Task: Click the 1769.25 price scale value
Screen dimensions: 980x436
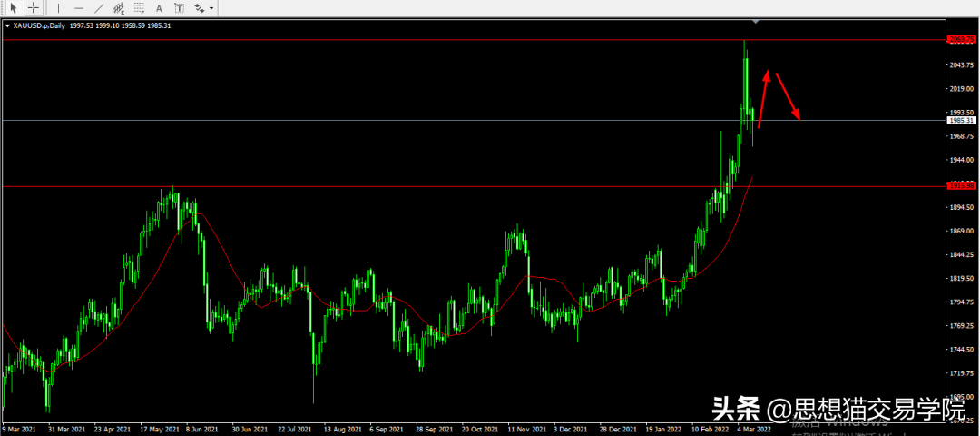Action: (x=962, y=326)
